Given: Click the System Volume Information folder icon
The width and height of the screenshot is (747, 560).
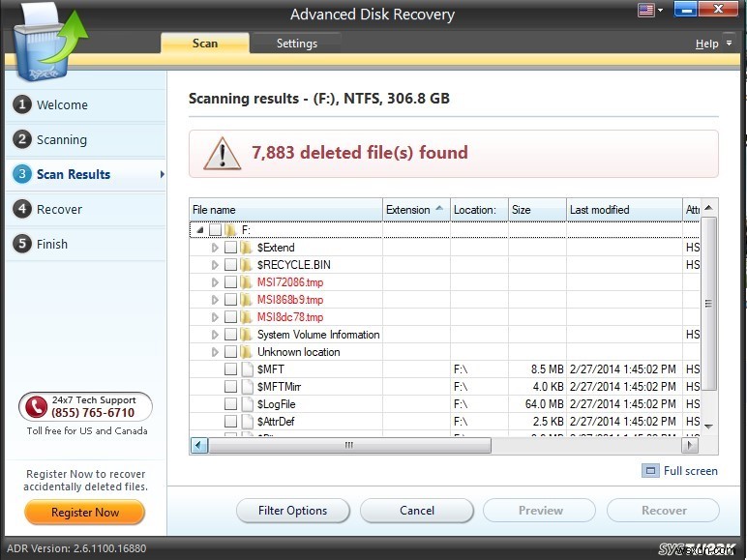Looking at the screenshot, I should click(246, 335).
